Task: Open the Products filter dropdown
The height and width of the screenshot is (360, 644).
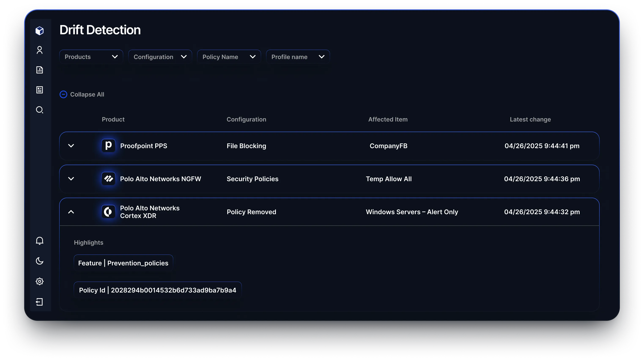Action: coord(91,57)
